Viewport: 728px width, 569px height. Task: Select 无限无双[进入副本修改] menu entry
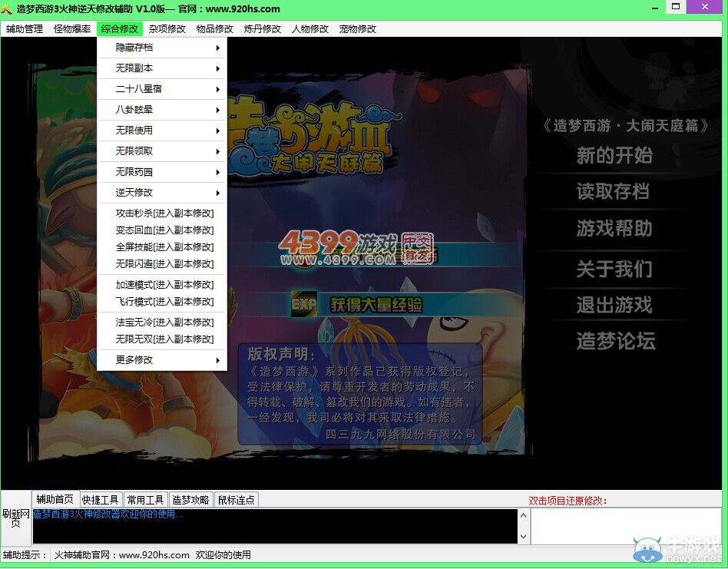(161, 339)
